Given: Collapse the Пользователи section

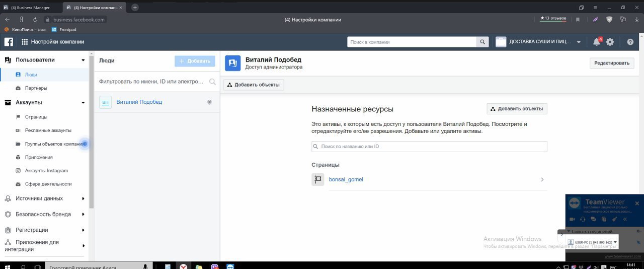Looking at the screenshot, I should (83, 60).
